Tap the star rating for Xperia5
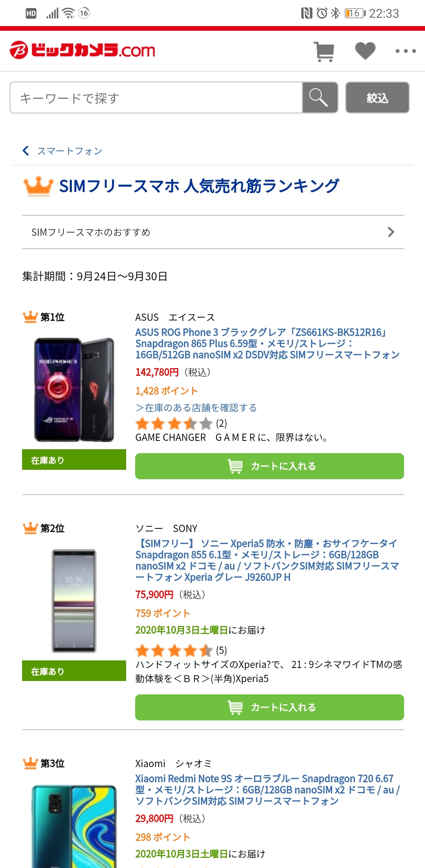This screenshot has width=425, height=868. (173, 650)
